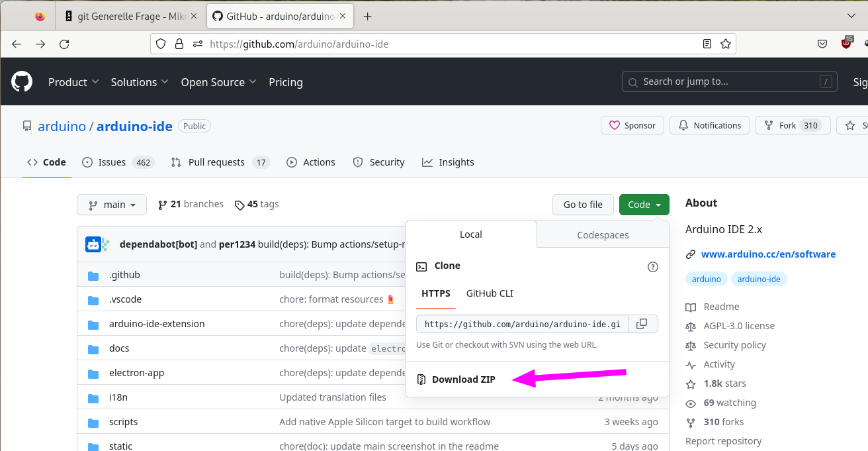This screenshot has width=868, height=451.
Task: Switch to the Security tab
Action: coord(379,162)
